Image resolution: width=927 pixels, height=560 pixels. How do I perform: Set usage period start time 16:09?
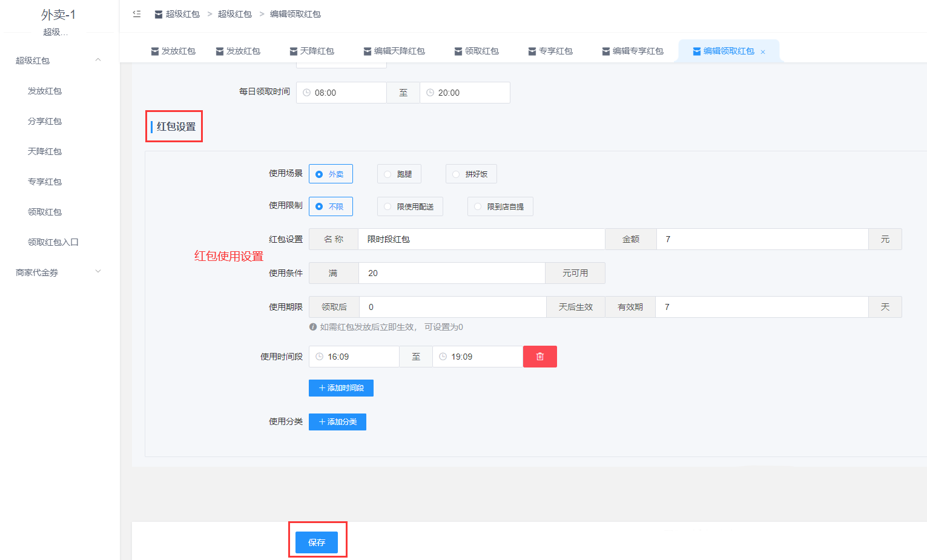(354, 357)
